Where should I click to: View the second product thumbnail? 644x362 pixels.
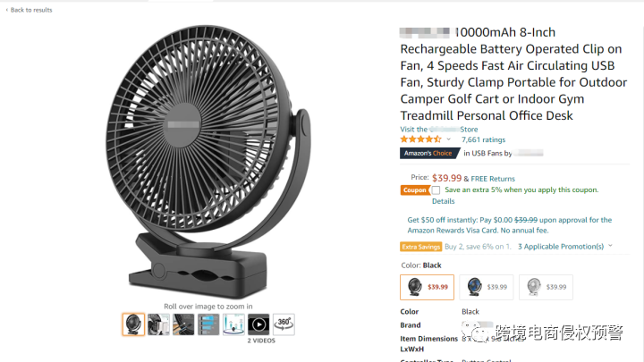tap(158, 324)
